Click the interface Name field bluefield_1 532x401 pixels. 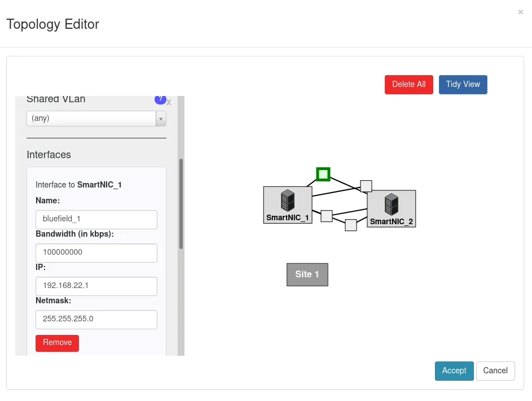pyautogui.click(x=96, y=219)
